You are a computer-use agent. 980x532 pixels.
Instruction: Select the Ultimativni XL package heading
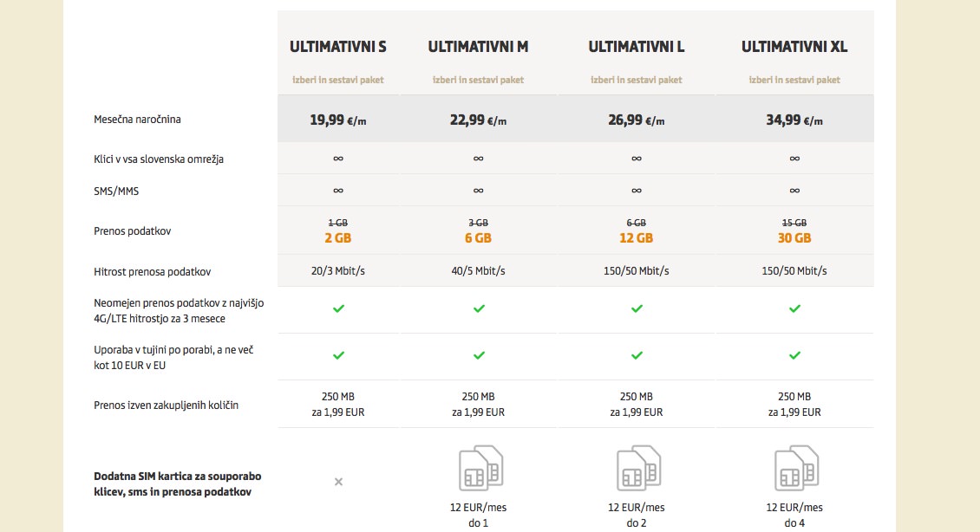794,47
